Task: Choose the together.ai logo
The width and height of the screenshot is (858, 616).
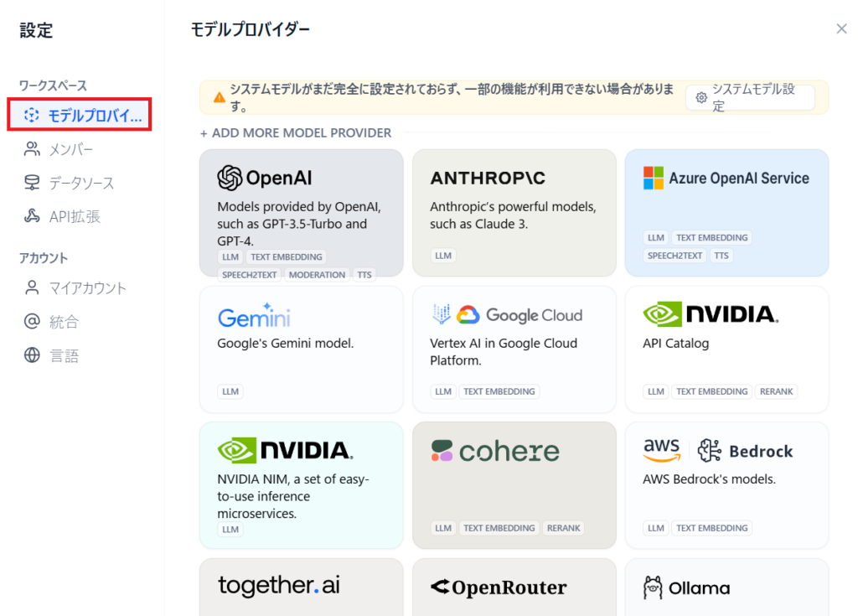Action: [278, 585]
